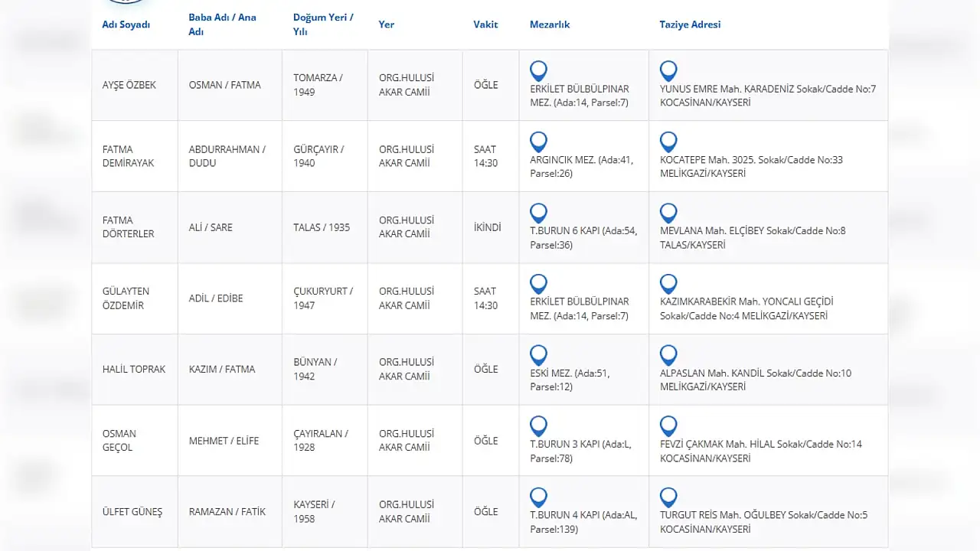Open Argıncık Mez. cemetery location pin
The width and height of the screenshot is (980, 551).
coord(538,142)
